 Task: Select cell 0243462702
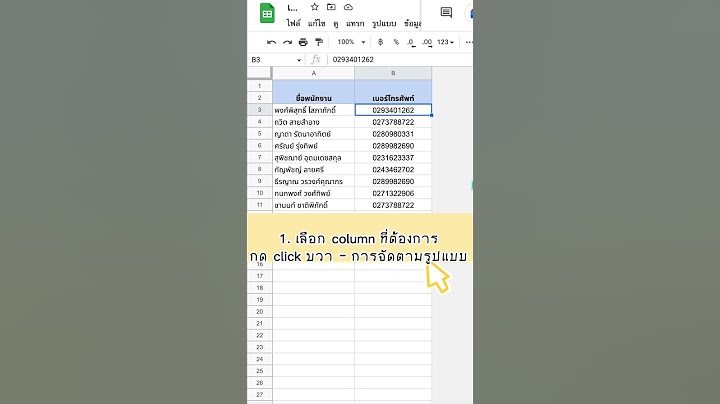tap(393, 169)
